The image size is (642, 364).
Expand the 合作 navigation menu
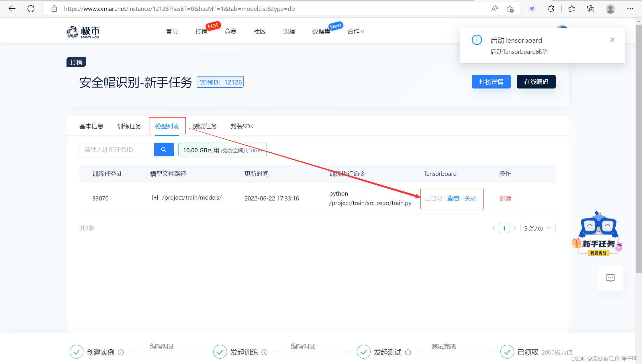pos(356,31)
